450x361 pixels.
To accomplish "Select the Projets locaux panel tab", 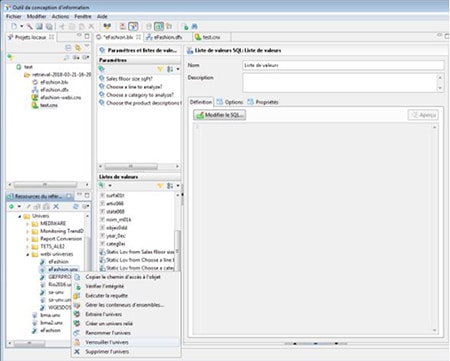I will click(x=30, y=37).
